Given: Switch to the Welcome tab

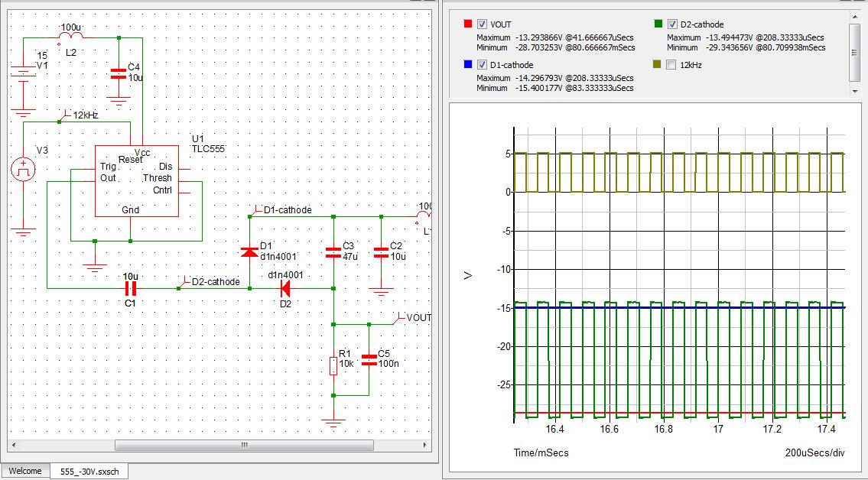Looking at the screenshot, I should [x=25, y=471].
